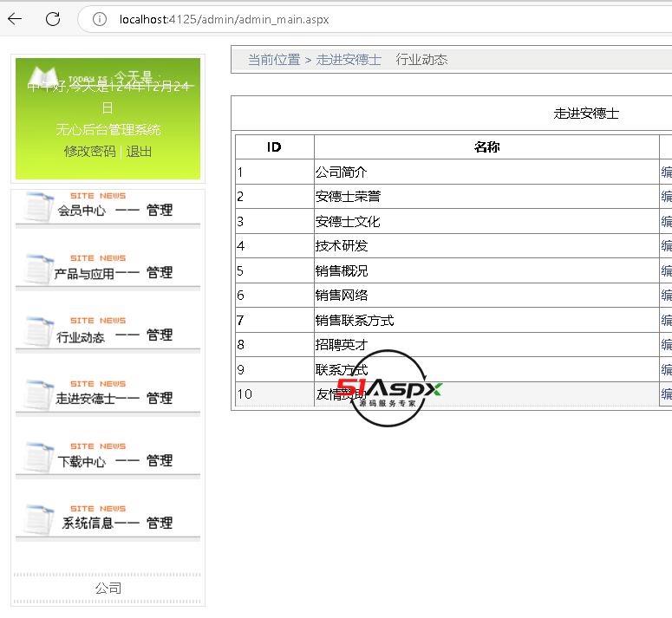Select the 安德士文化 name cell
The height and width of the screenshot is (618, 672).
pyautogui.click(x=486, y=221)
